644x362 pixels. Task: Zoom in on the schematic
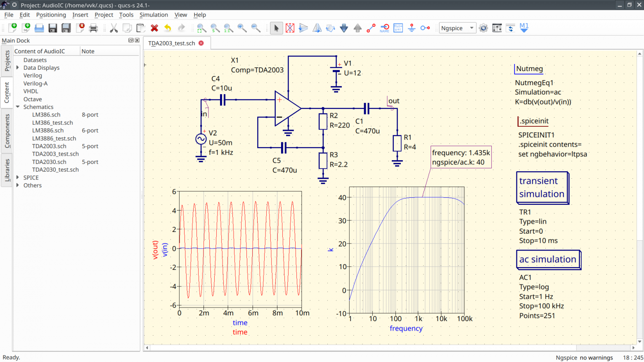click(242, 28)
